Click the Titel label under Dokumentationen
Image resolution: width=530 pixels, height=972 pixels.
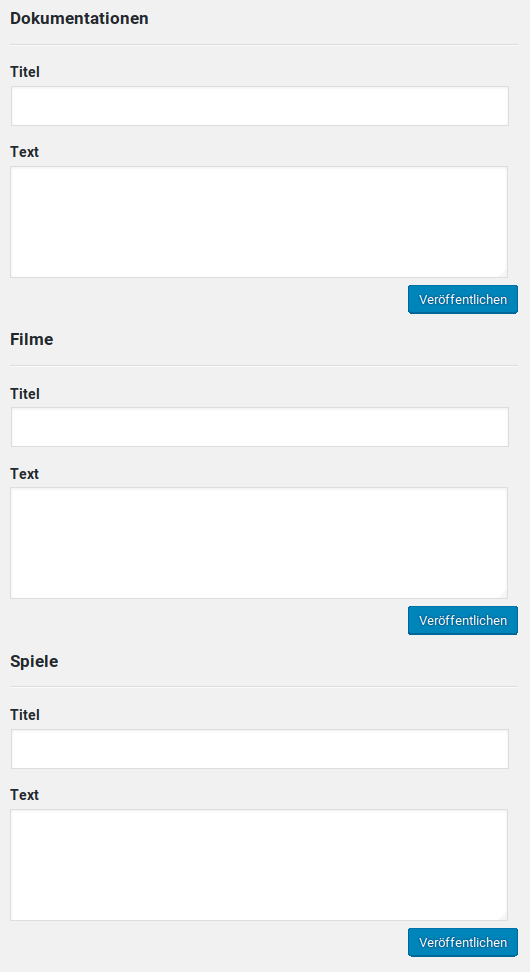[x=25, y=72]
